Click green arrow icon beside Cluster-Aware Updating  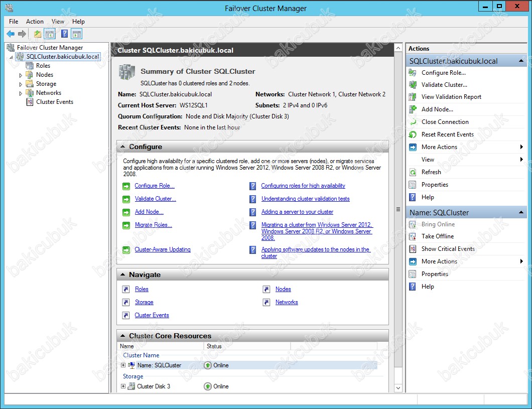126,250
